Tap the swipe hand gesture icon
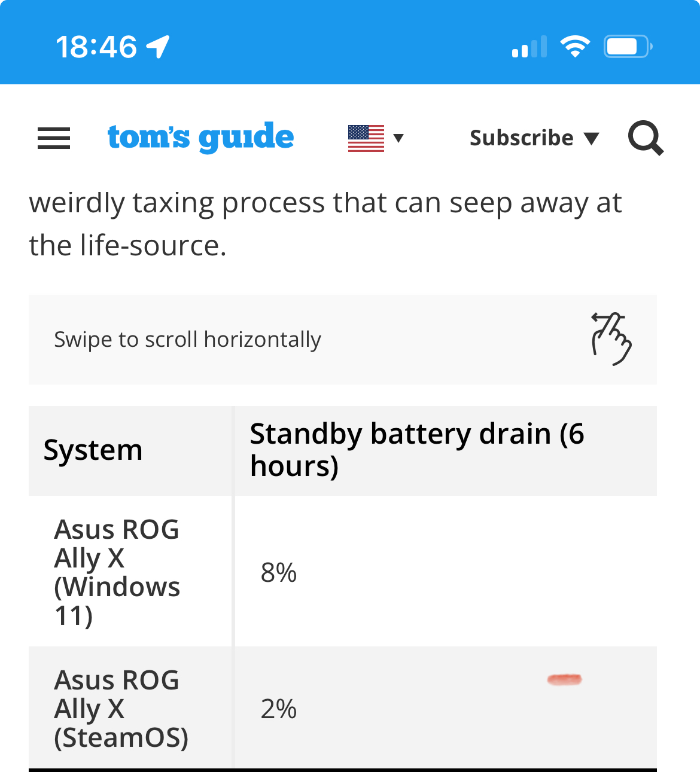Viewport: 700px width, 772px height. coord(611,338)
